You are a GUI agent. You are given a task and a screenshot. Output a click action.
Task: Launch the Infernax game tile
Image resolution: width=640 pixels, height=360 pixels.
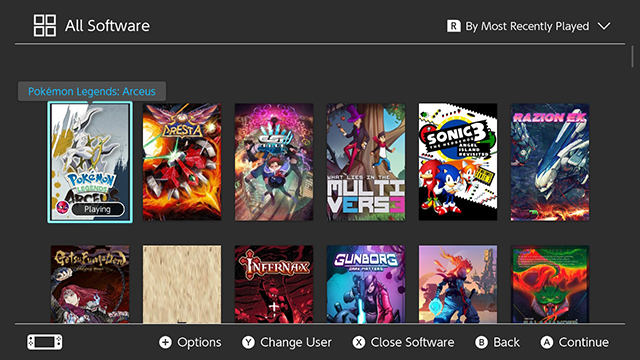(274, 284)
